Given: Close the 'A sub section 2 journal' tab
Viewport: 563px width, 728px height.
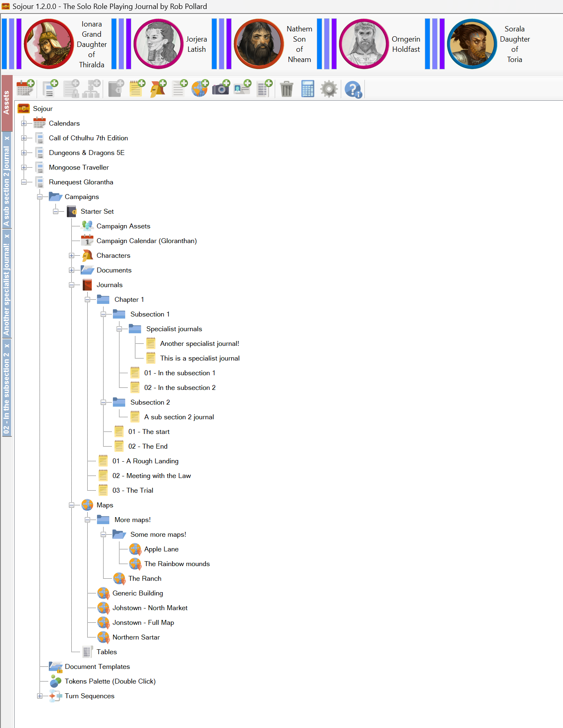Looking at the screenshot, I should [x=7, y=138].
